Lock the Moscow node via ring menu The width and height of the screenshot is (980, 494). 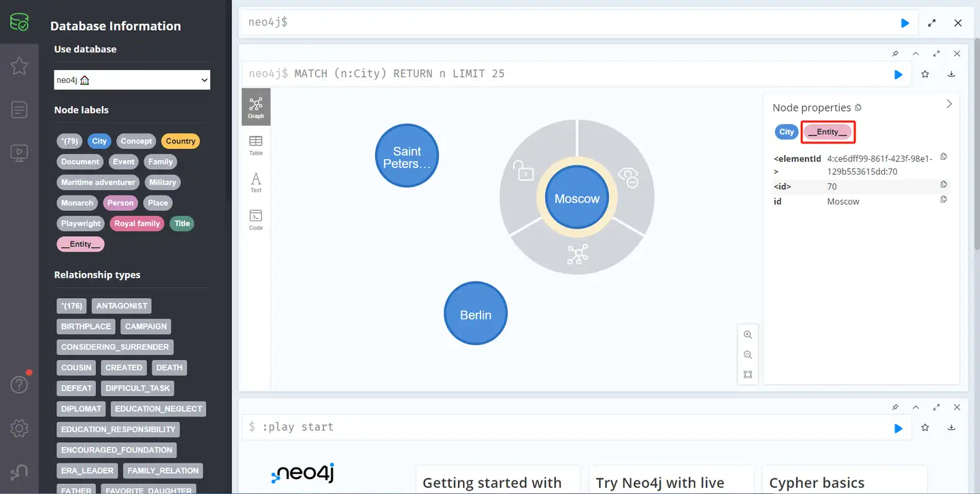[x=525, y=170]
